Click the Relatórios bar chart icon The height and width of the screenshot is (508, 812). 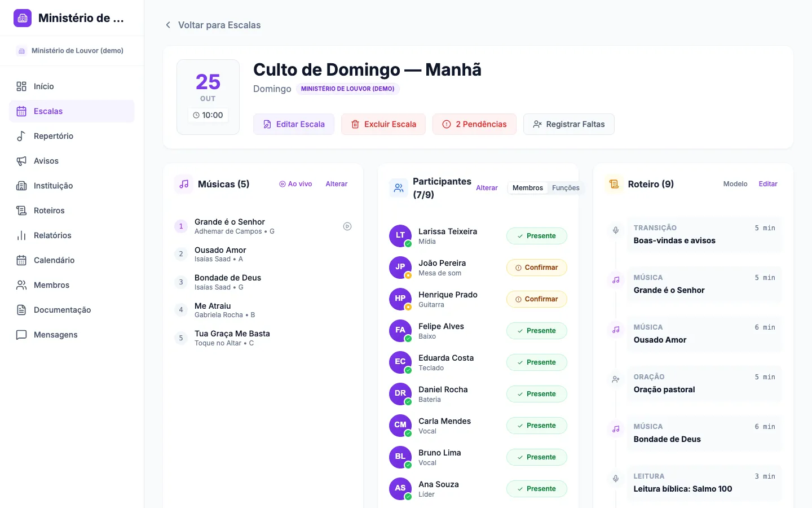[21, 235]
